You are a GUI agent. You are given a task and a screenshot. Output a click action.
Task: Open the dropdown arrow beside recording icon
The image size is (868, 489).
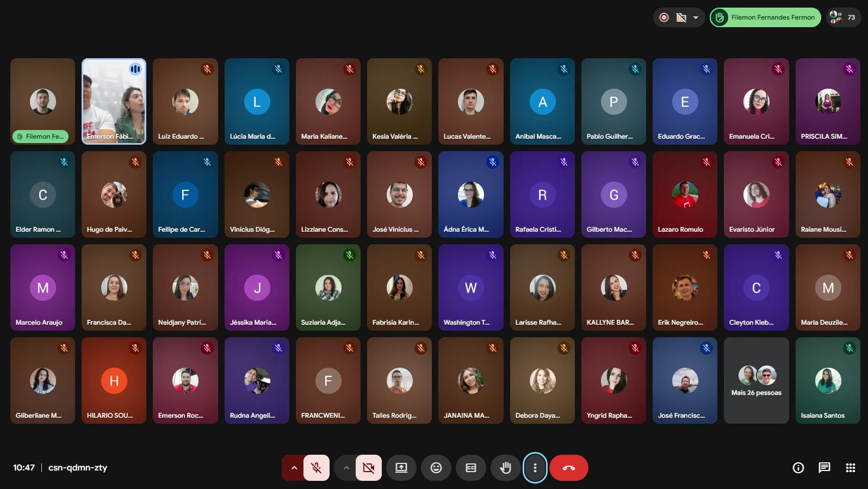coord(696,17)
